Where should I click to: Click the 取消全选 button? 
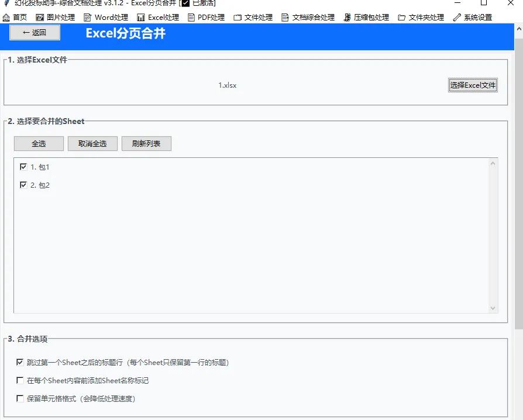pos(92,143)
